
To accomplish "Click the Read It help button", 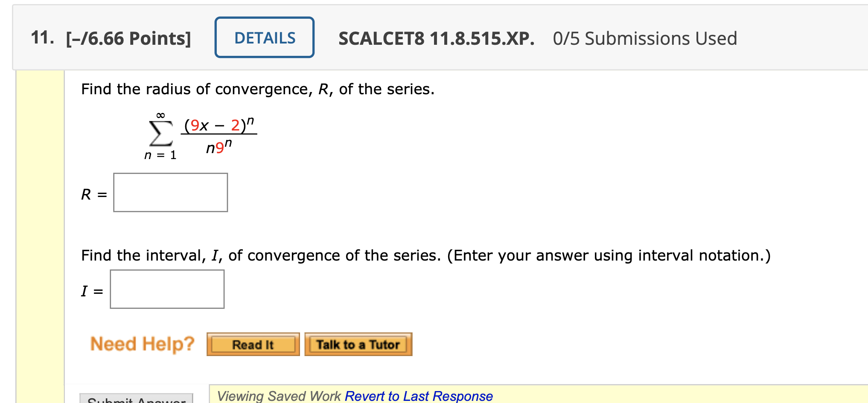I will (253, 345).
